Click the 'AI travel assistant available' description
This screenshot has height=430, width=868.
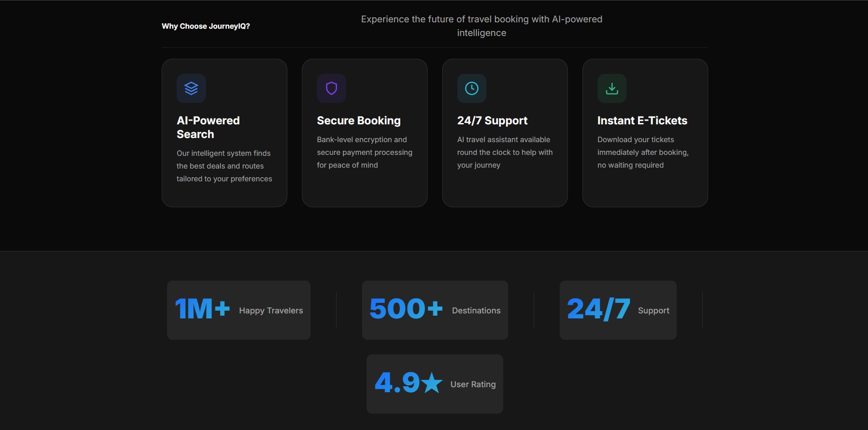click(505, 152)
